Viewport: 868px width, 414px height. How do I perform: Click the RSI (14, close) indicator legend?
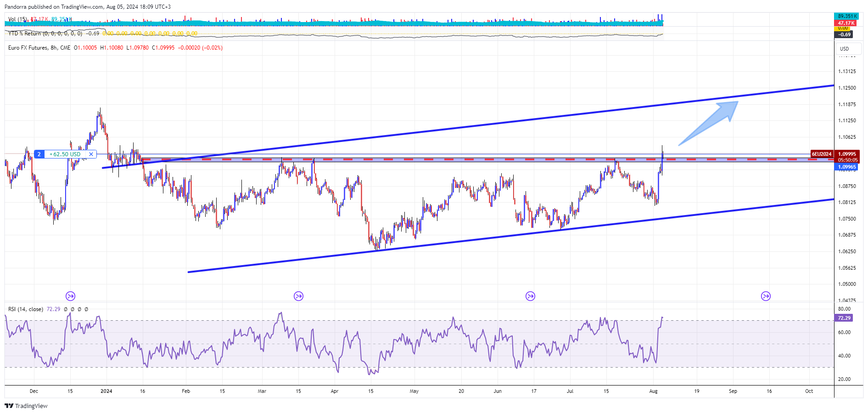pyautogui.click(x=26, y=309)
